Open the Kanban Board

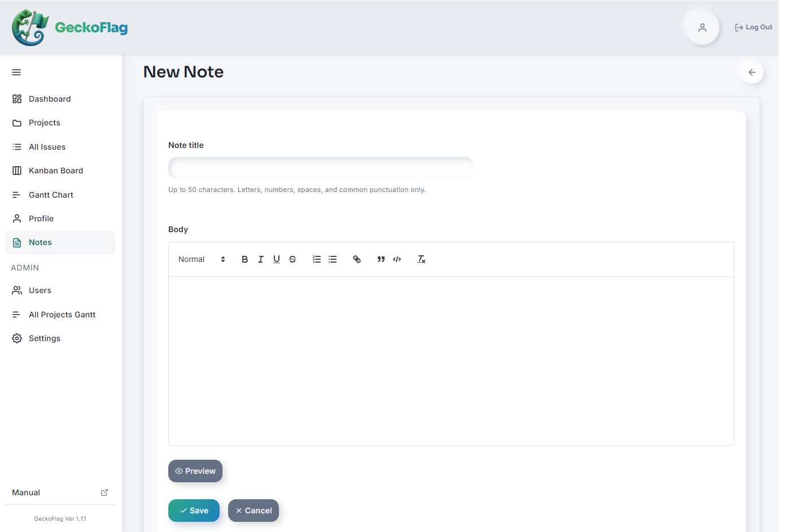click(x=60, y=171)
